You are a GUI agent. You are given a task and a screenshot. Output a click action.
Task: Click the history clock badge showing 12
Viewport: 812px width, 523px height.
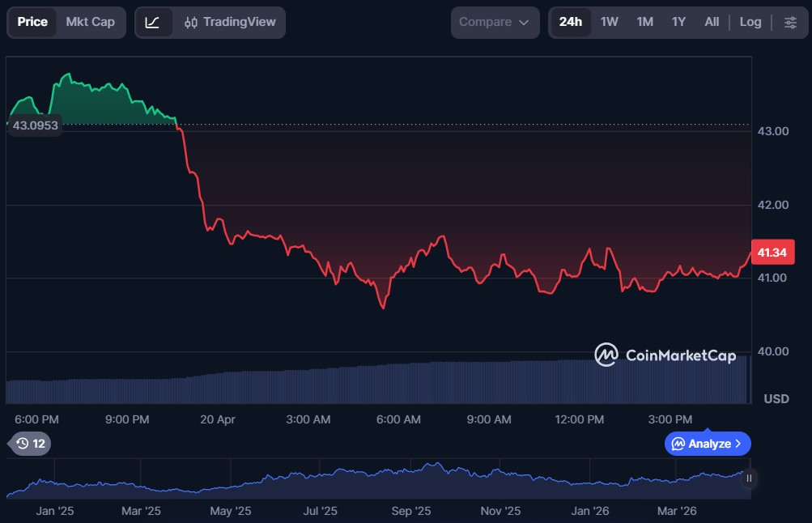click(x=32, y=443)
